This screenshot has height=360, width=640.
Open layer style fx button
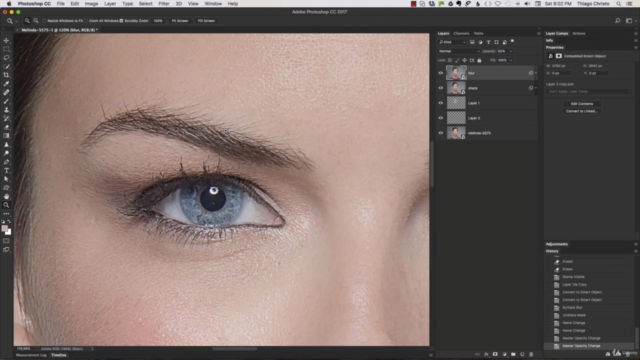[x=486, y=354]
